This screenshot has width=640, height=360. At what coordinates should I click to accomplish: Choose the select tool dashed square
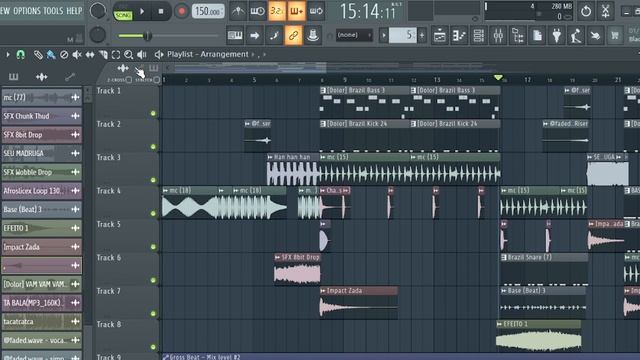coord(116,54)
